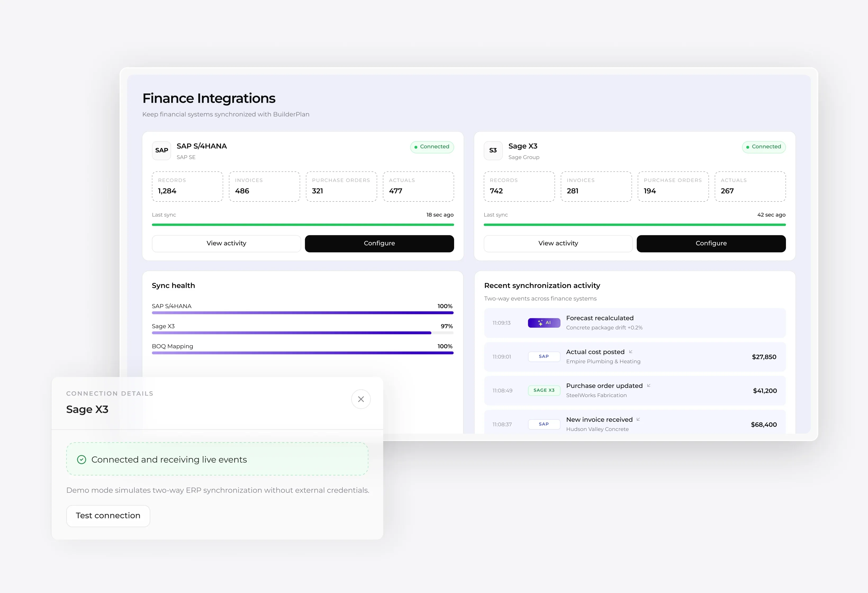The image size is (868, 593).
Task: Click the SAP S/4HANA sync health bar
Action: click(302, 313)
